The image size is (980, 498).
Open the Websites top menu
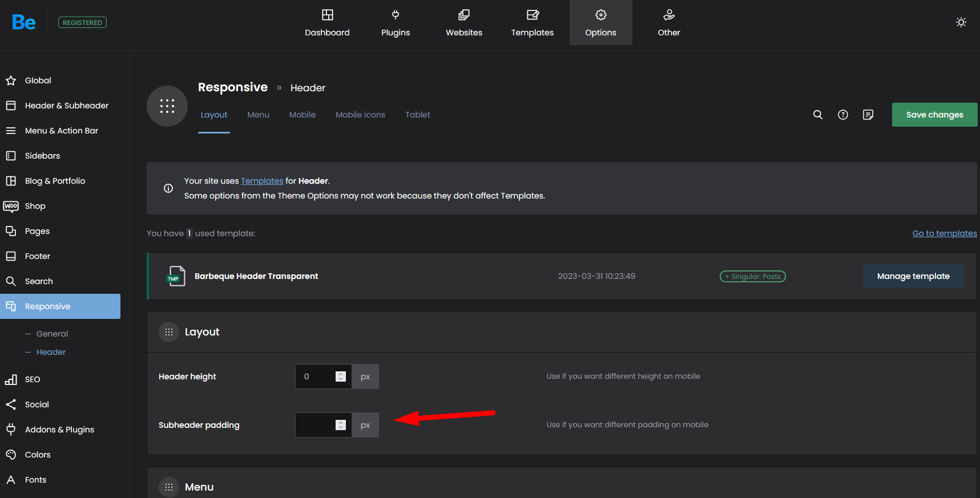(464, 23)
